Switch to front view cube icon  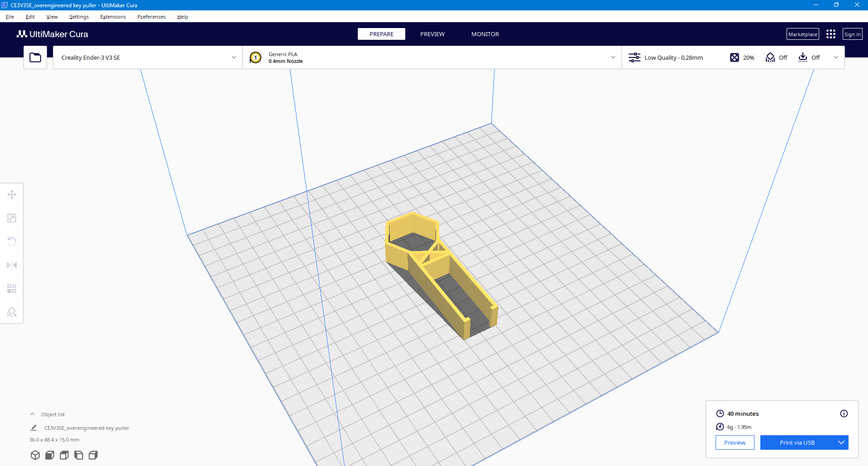click(x=50, y=455)
